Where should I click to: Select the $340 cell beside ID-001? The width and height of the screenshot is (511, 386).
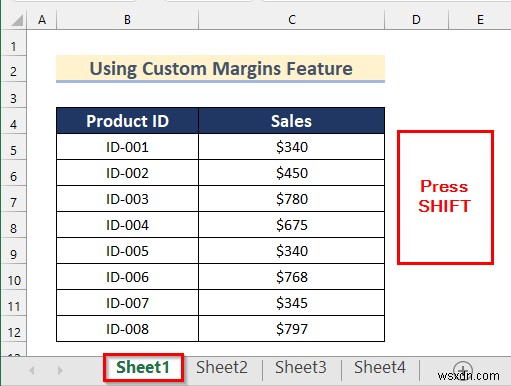pyautogui.click(x=292, y=147)
